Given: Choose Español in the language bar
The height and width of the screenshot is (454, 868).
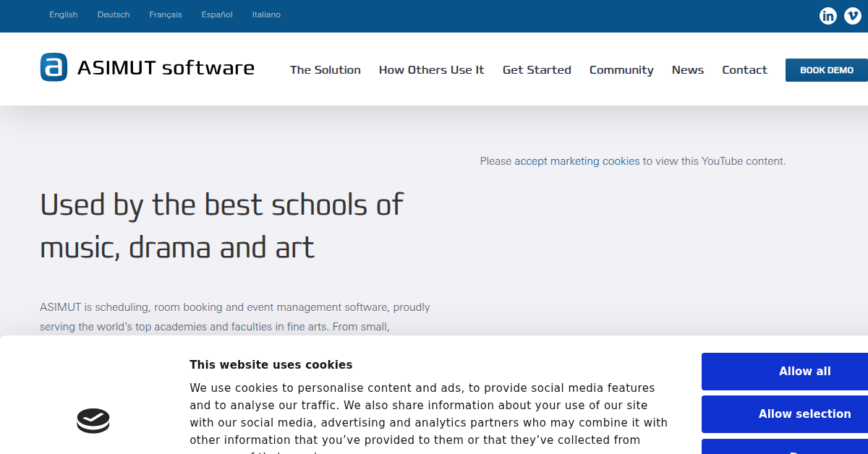Looking at the screenshot, I should (x=217, y=14).
